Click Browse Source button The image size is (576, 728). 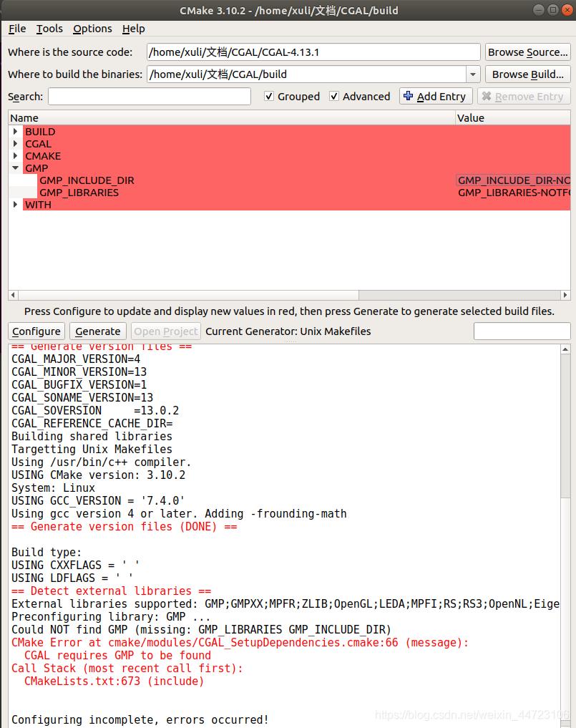pyautogui.click(x=528, y=52)
